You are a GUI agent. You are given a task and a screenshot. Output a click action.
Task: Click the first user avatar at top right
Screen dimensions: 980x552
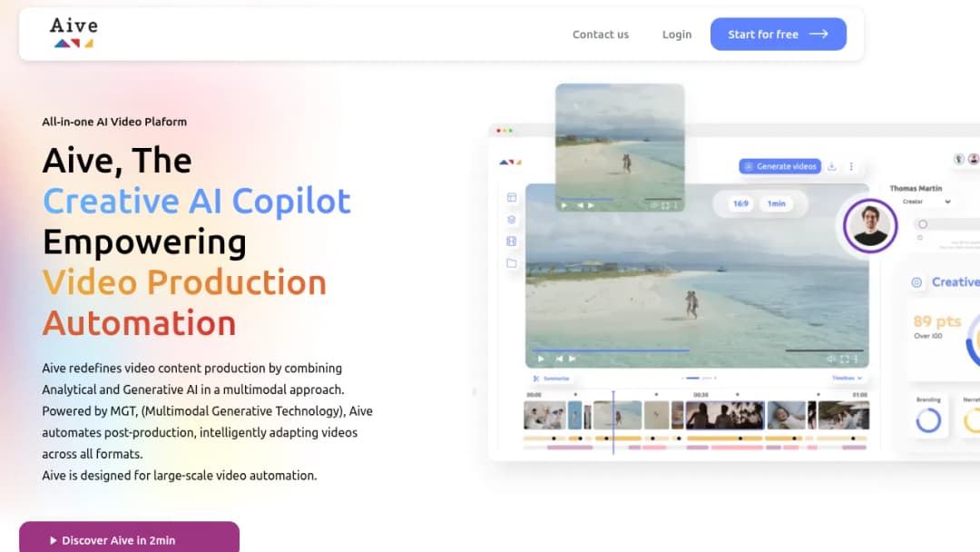click(959, 159)
